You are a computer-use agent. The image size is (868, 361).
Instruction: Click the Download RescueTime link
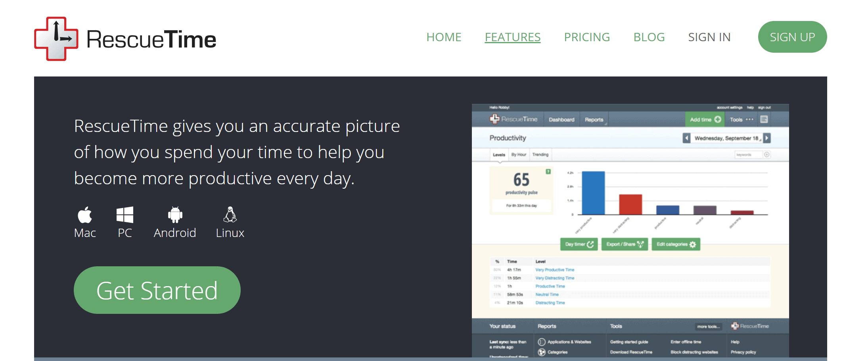[x=631, y=352]
